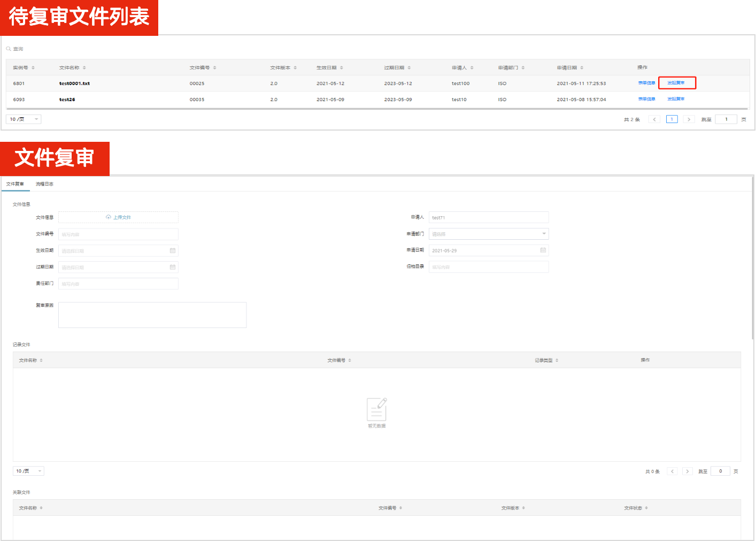
Task: Click file number 00025
Action: [x=197, y=83]
